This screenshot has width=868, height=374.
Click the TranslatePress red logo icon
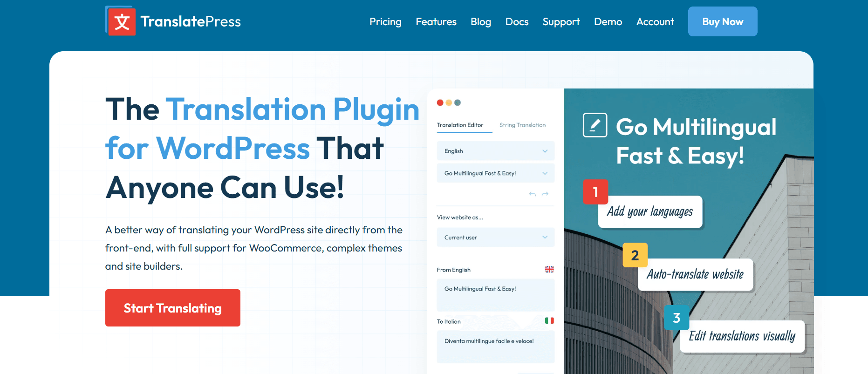tap(121, 21)
